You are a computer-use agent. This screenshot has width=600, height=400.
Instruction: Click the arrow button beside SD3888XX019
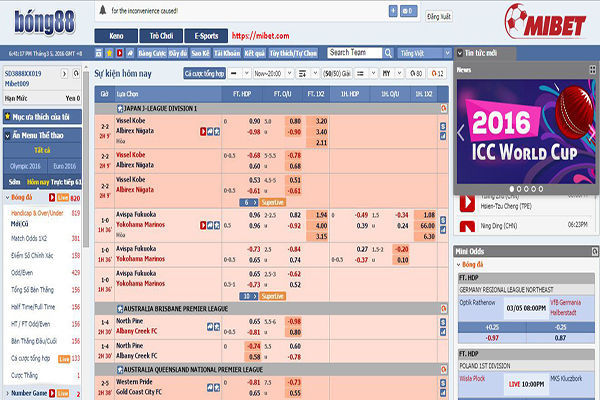pos(64,73)
